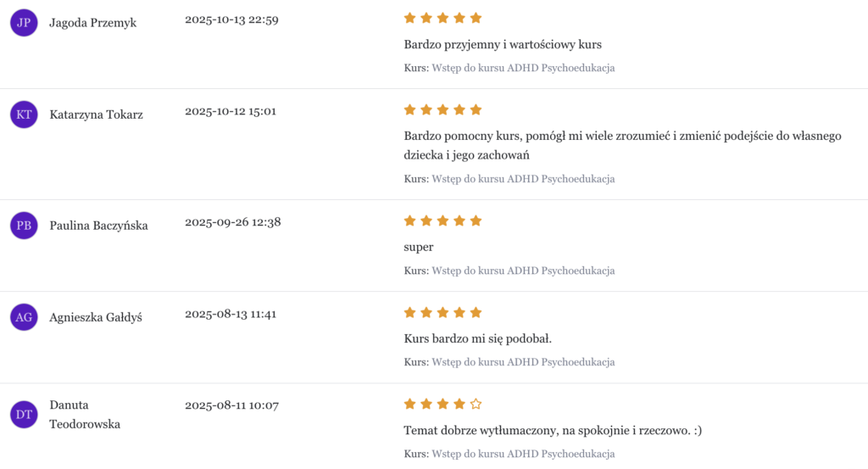Click the first star of Jagoda Przemyk's rating
868x469 pixels.
(410, 18)
